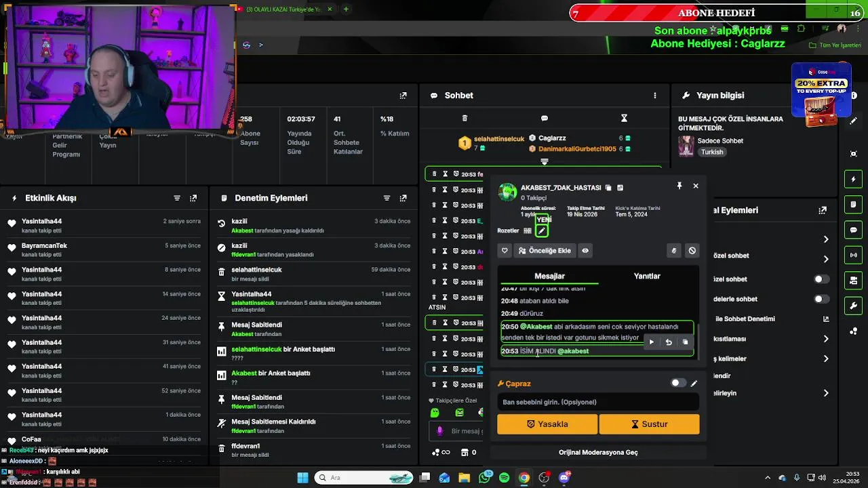Pop out the Eylemleri panel on the right
Viewport: 868px width, 488px height.
(x=823, y=211)
